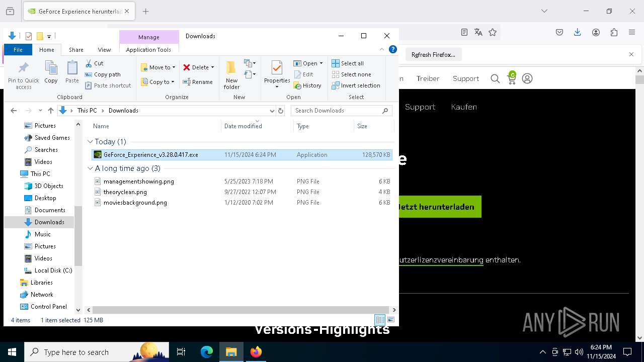Click the Search Downloads field

(342, 111)
